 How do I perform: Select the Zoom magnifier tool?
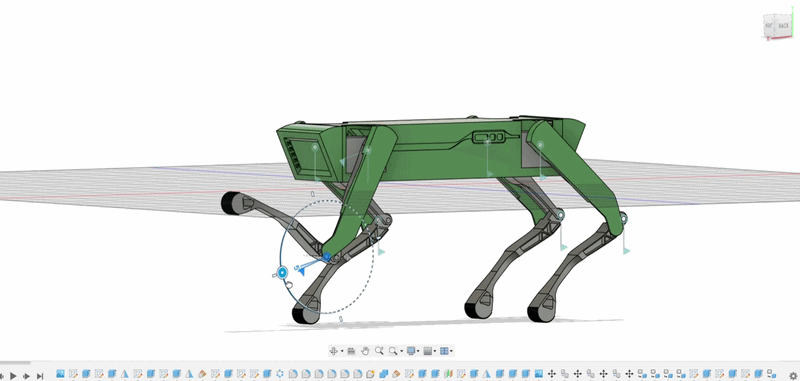379,350
